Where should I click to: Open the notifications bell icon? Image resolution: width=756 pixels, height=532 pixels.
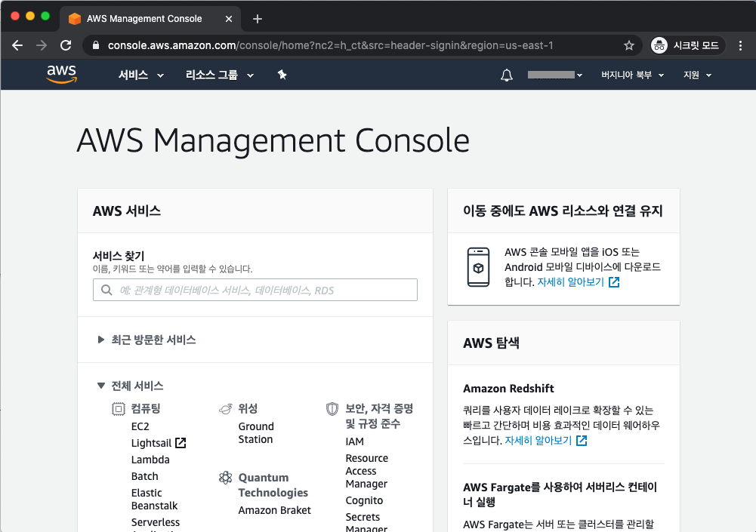click(x=506, y=75)
